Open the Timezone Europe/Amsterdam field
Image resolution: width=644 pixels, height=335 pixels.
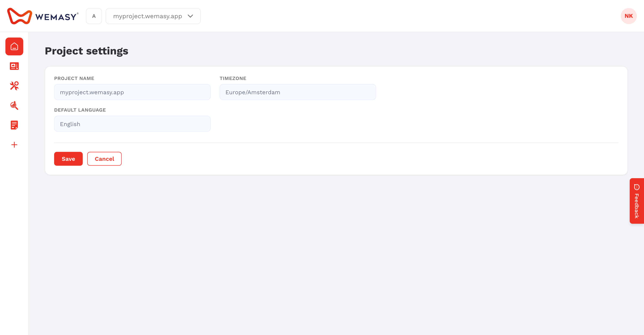click(x=298, y=92)
